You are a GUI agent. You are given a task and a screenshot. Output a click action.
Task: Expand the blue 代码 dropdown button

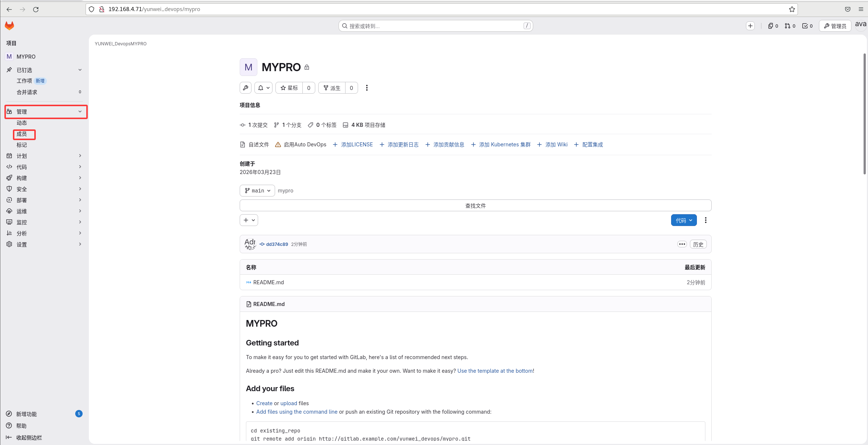(684, 220)
